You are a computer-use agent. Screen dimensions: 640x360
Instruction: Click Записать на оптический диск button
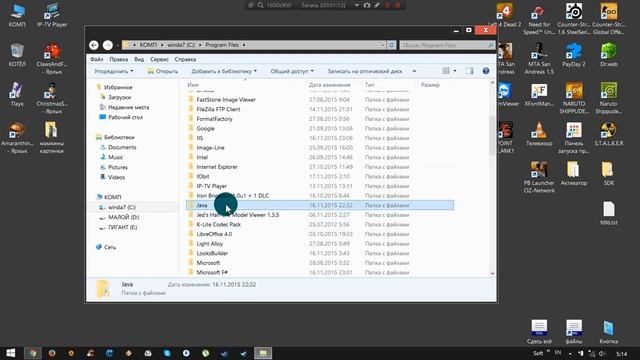(x=364, y=71)
